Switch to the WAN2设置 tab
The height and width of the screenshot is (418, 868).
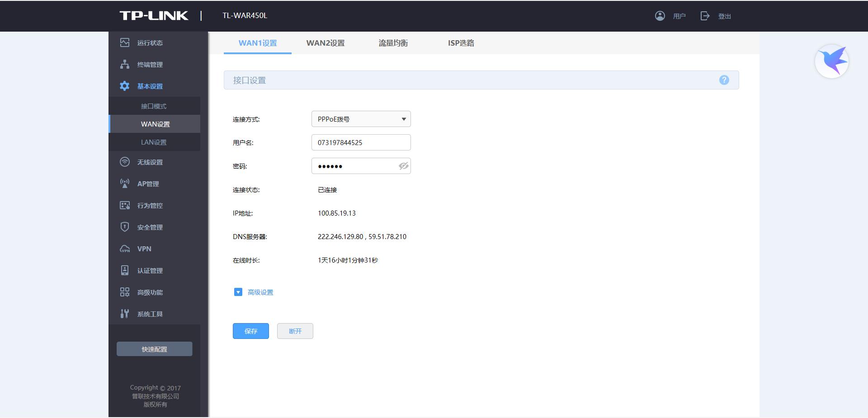[325, 43]
